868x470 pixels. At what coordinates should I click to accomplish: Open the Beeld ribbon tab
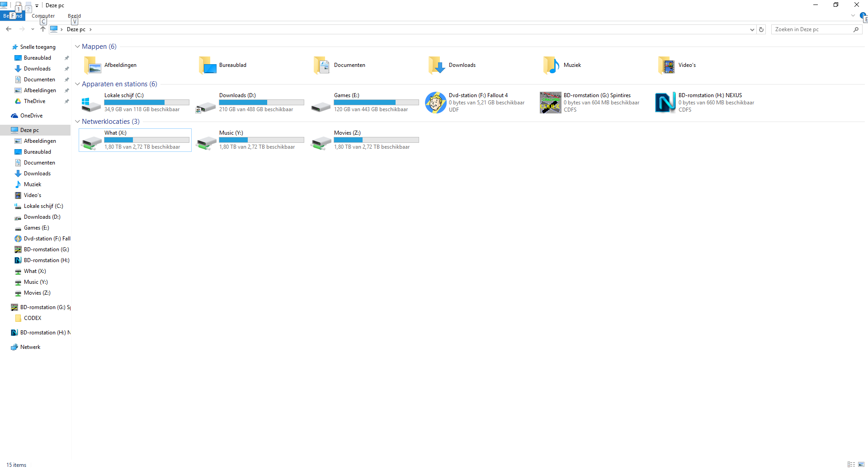coord(74,16)
